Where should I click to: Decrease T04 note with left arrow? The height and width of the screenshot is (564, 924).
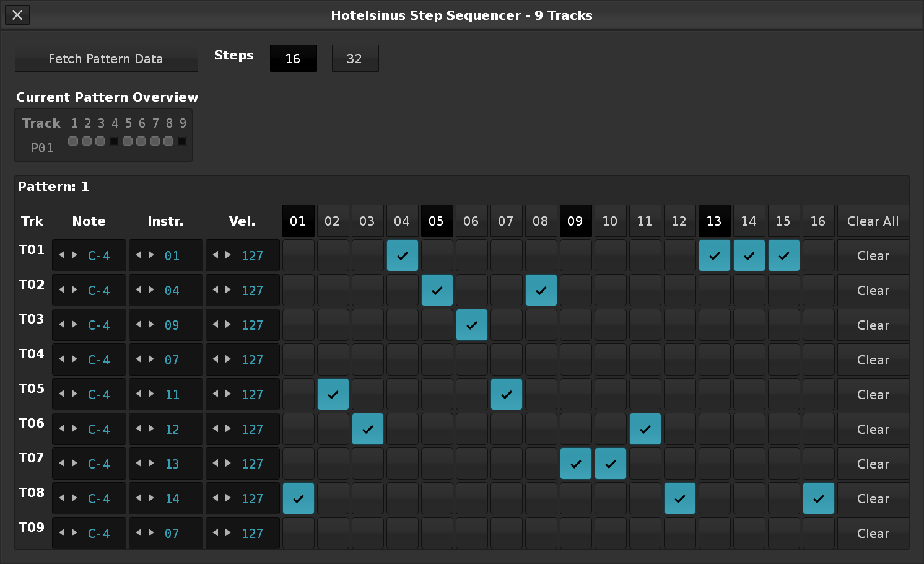point(62,359)
